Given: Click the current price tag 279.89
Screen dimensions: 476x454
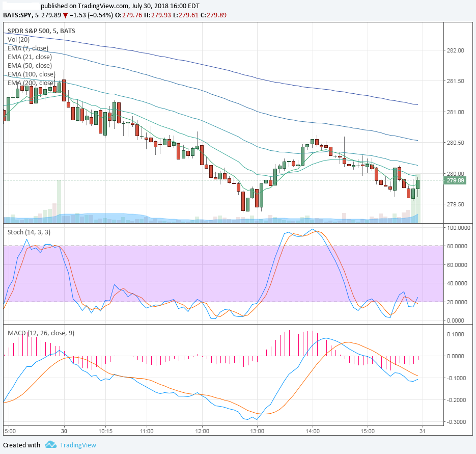Looking at the screenshot, I should [x=455, y=180].
